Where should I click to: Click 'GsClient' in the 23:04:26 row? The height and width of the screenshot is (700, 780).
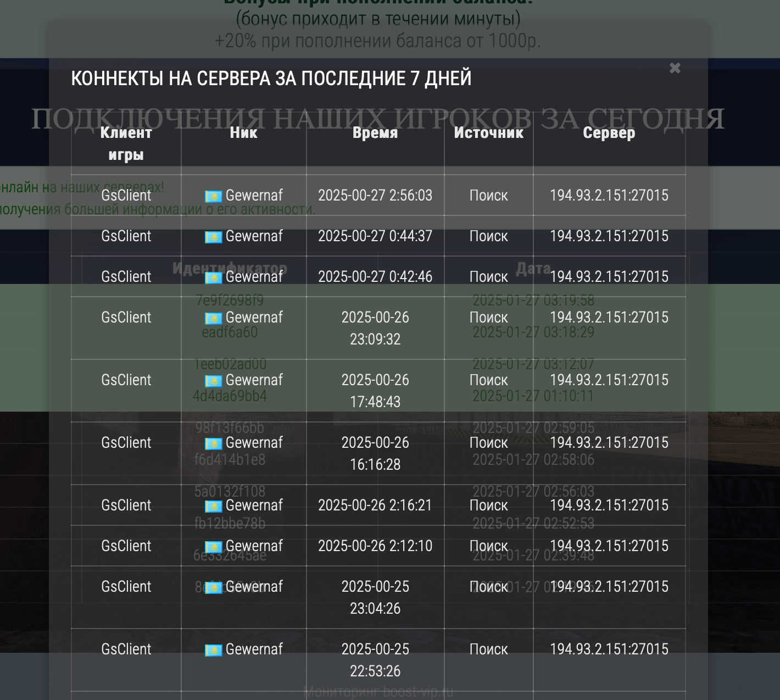[126, 586]
